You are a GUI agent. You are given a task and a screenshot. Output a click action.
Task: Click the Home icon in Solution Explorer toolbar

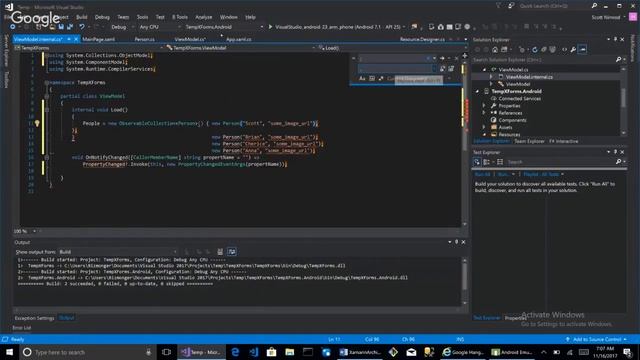pyautogui.click(x=495, y=49)
